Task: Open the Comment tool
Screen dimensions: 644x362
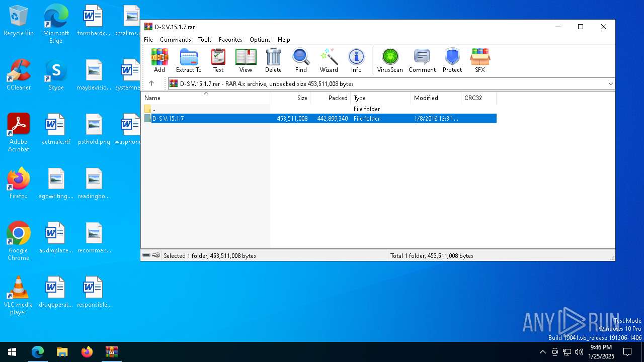Action: tap(422, 61)
